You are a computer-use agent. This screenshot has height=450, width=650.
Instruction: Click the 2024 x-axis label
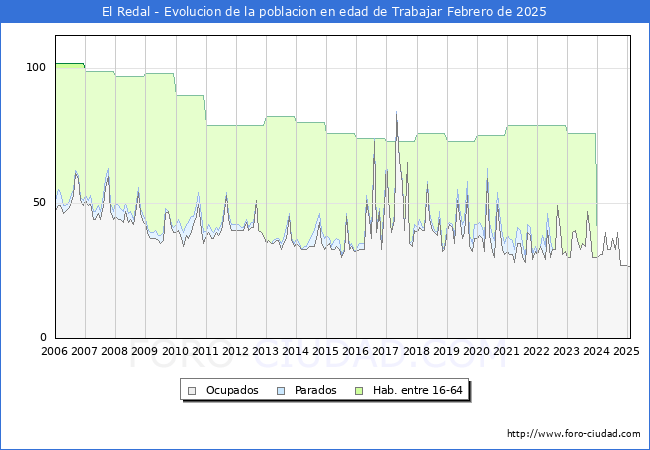(597, 351)
